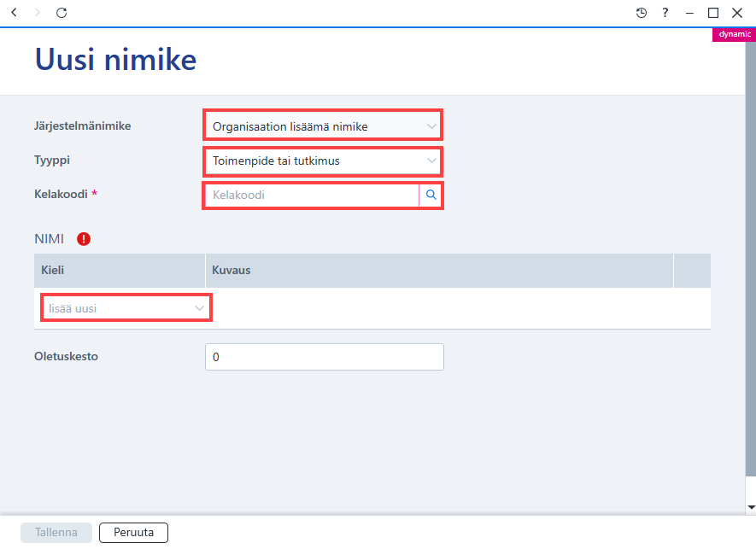Search Kelakoodi with magnifier icon
Viewport: 756px width, 549px height.
tap(431, 195)
